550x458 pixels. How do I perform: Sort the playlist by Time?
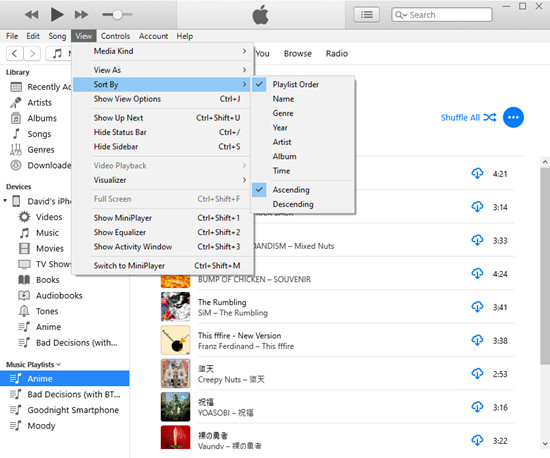[x=303, y=171]
